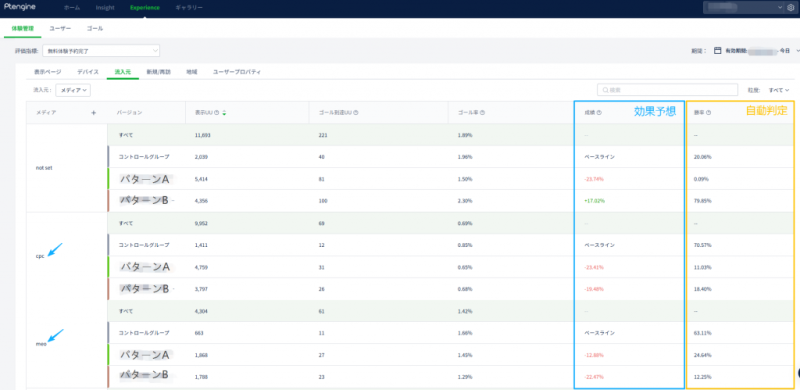Click コントロールグループ in the not set group
This screenshot has height=390, width=800.
144,157
